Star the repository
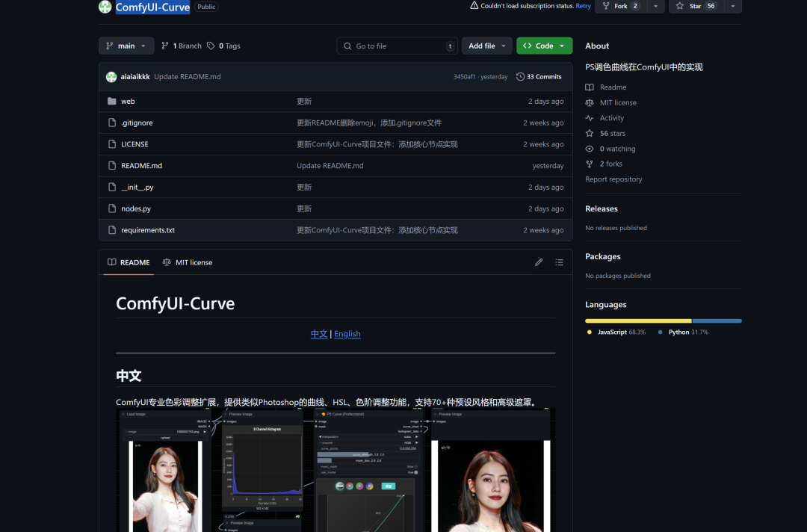The height and width of the screenshot is (532, 807). [x=696, y=6]
